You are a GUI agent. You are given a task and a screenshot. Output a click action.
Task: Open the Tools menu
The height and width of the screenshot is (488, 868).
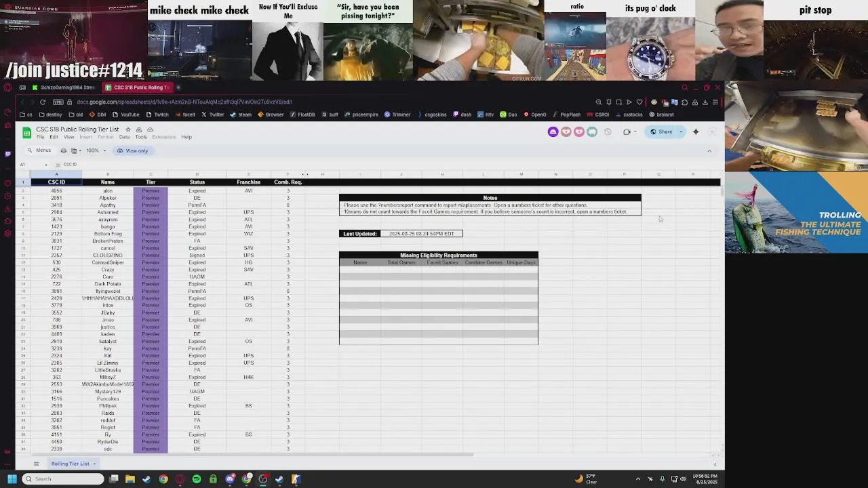coord(141,137)
